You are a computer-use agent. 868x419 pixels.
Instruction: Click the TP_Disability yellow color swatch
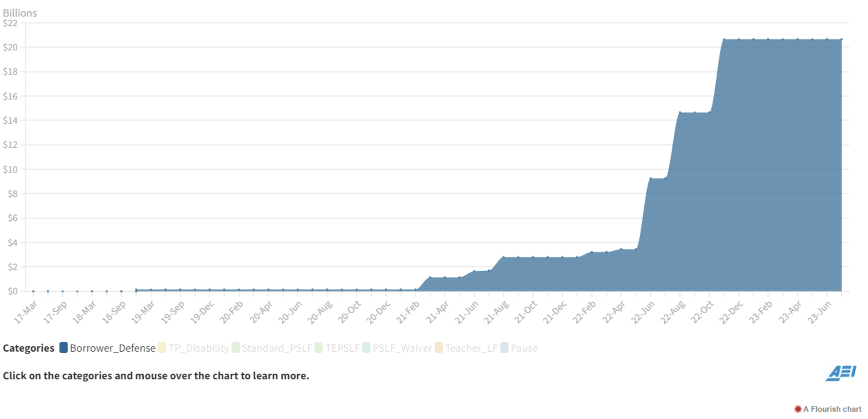162,348
